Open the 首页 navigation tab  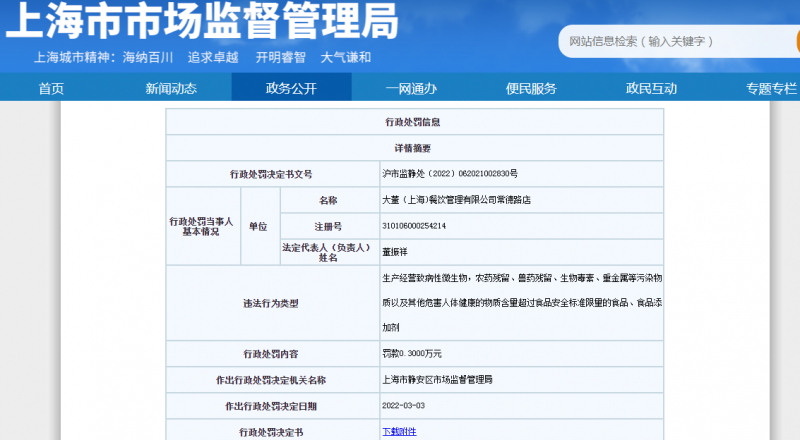(x=52, y=88)
